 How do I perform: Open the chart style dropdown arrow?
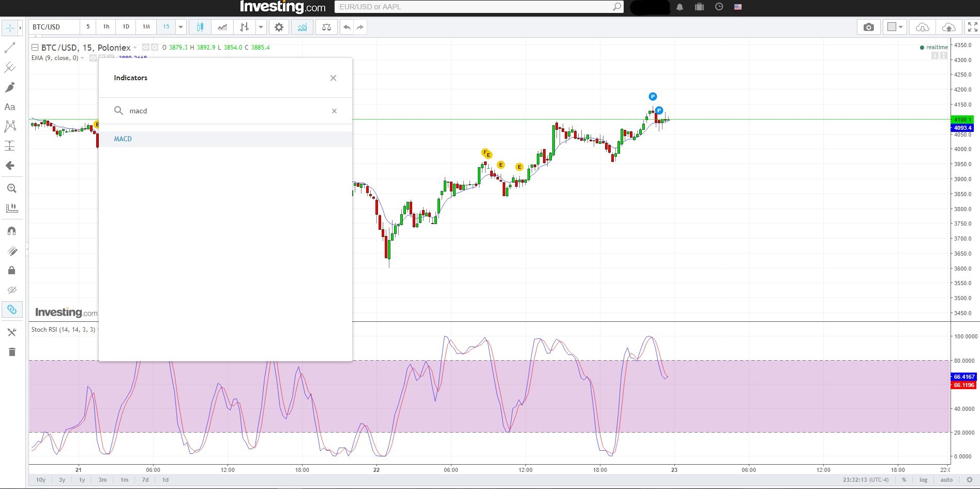coord(261,27)
